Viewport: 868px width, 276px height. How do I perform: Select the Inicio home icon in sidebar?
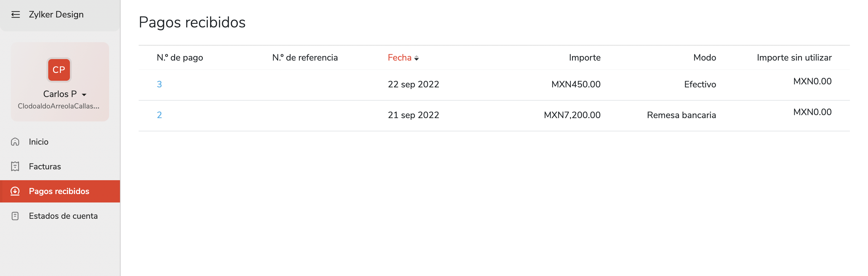click(15, 142)
